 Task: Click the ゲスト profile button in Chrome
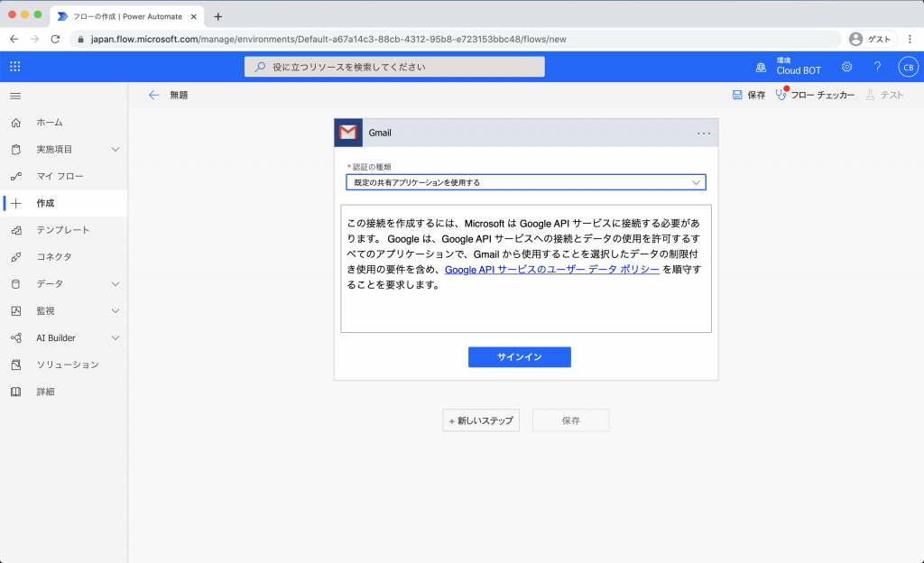(872, 39)
